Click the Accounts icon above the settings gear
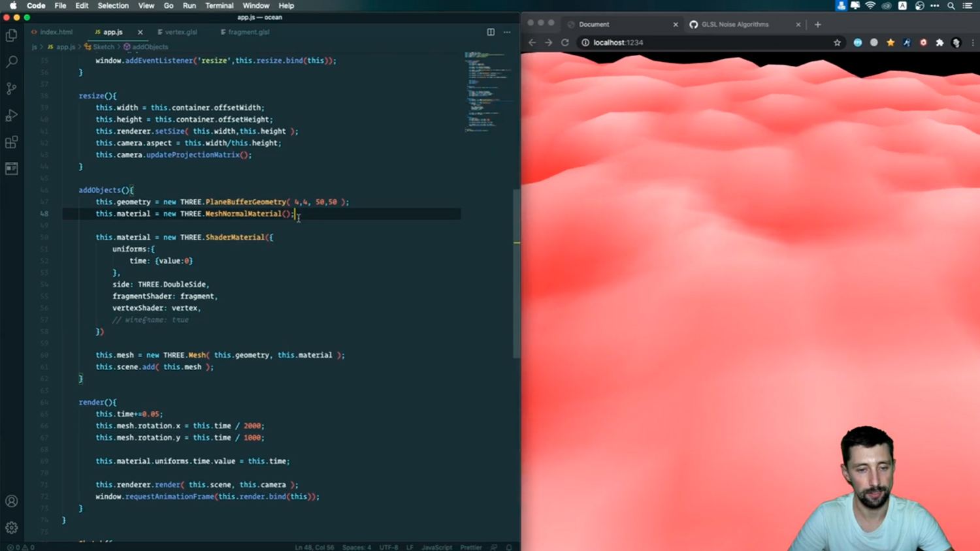 (x=11, y=500)
